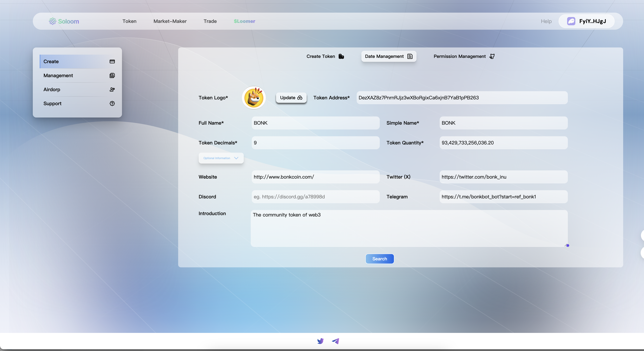Open the Help link in the header

coord(546,21)
